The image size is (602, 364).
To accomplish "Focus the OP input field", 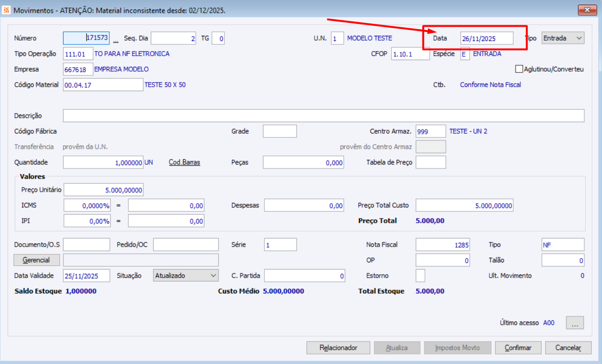I will pos(443,260).
